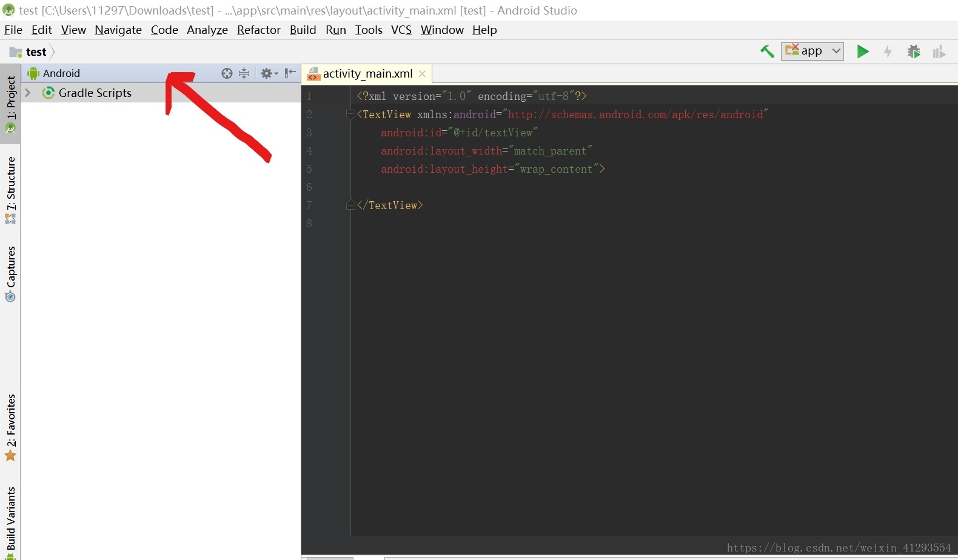Click the Gradle Scripts icon
This screenshot has height=560, width=958.
coord(49,93)
